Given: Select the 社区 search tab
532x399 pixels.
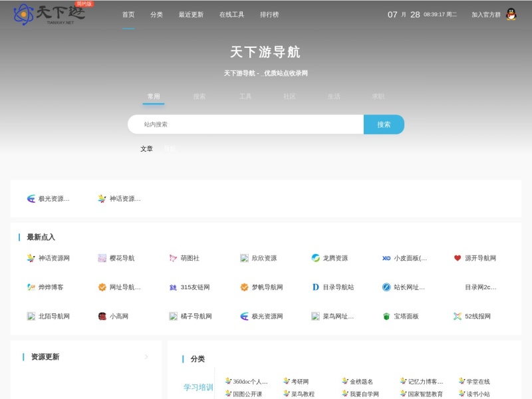Looking at the screenshot, I should [x=289, y=96].
